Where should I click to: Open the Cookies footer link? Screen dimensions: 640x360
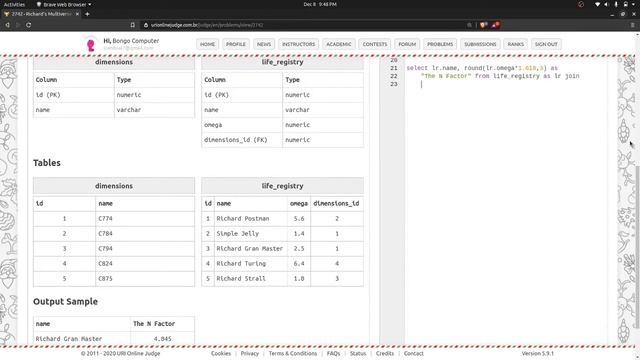221,353
